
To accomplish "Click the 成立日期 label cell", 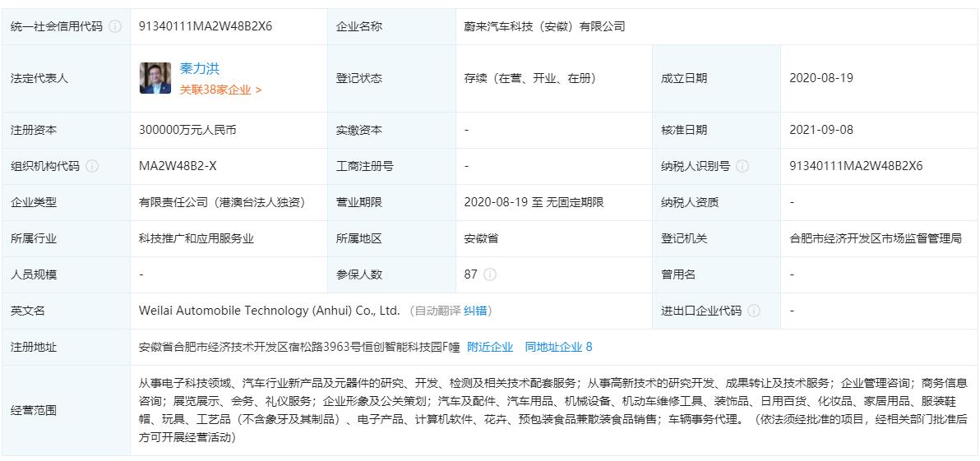I will (x=716, y=79).
